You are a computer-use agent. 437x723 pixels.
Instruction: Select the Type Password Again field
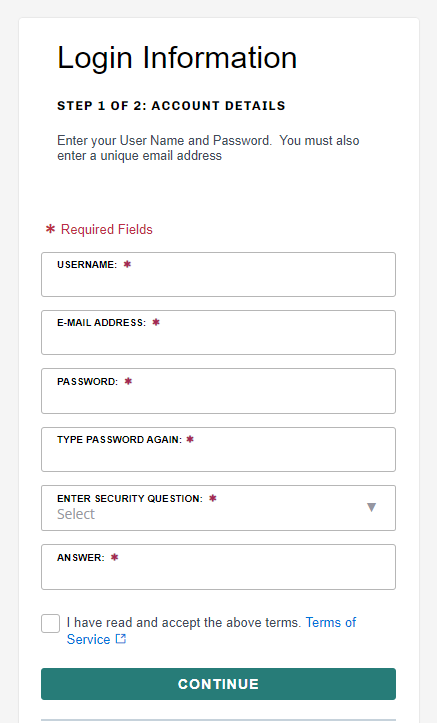tap(218, 450)
